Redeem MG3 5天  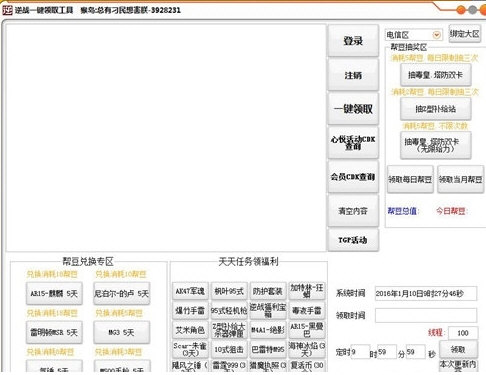(x=122, y=332)
